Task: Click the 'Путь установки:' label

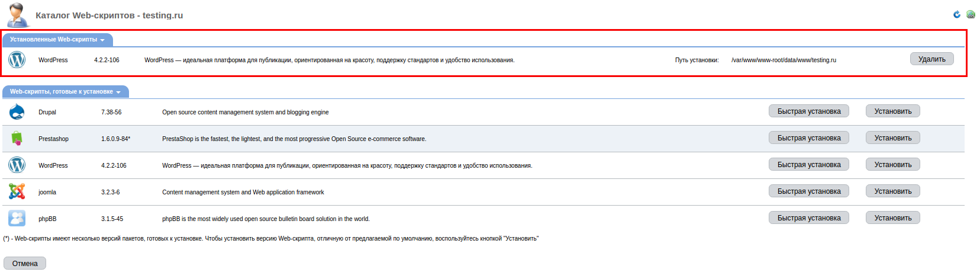Action: [697, 60]
